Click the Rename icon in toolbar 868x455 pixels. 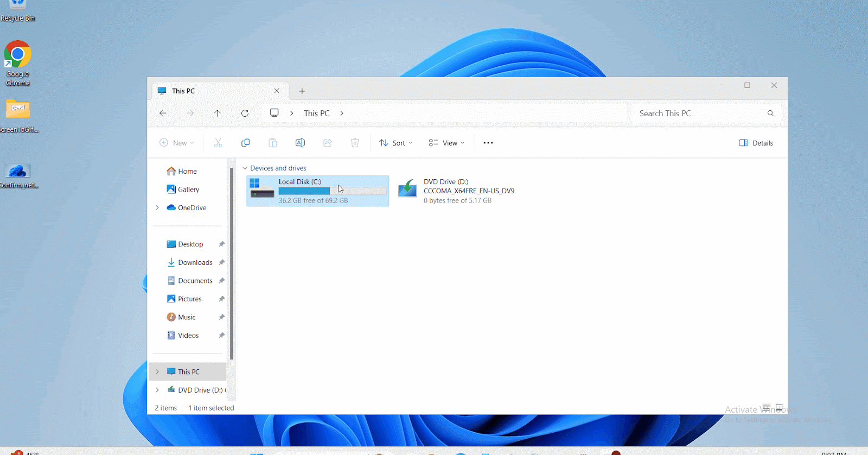pos(300,143)
